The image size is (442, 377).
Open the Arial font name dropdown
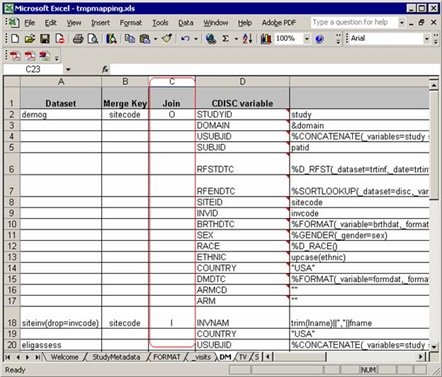(427, 39)
